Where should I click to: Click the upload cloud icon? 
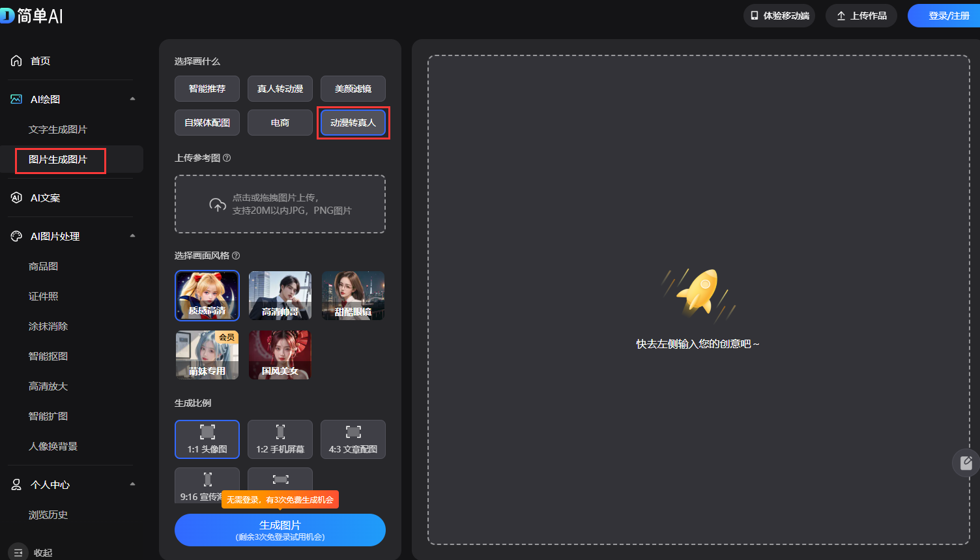coord(218,205)
